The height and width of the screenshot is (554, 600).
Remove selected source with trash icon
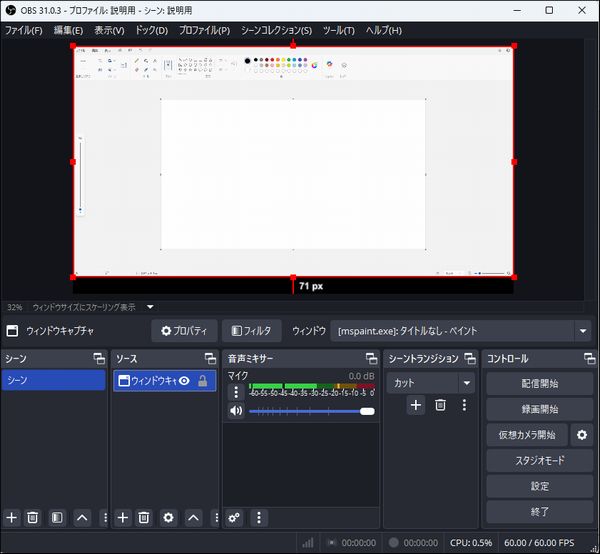[144, 518]
